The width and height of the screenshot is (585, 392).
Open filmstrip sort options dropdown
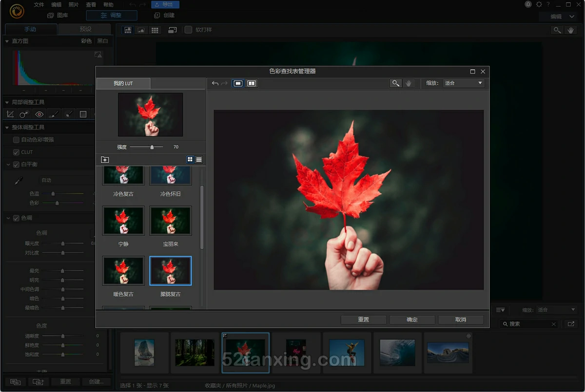pos(500,310)
